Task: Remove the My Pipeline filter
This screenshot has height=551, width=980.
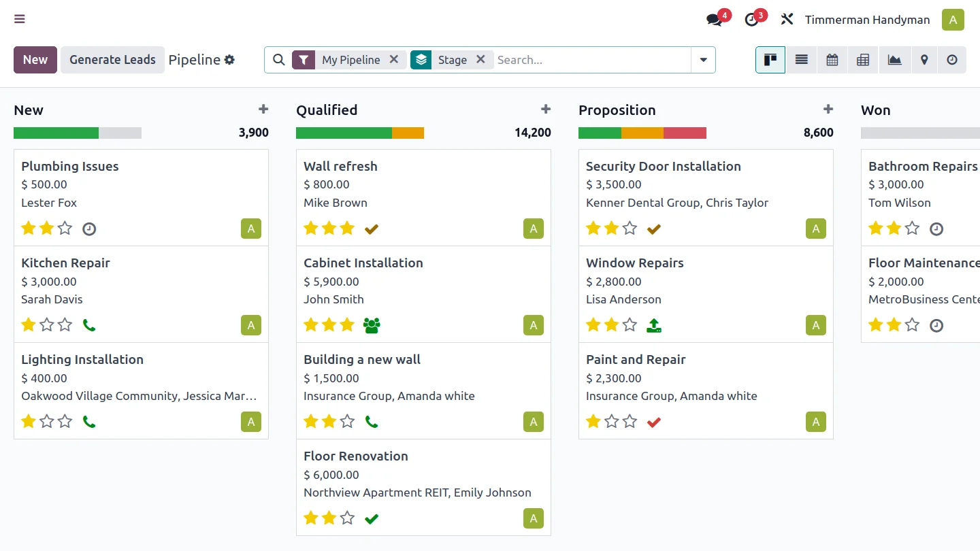Action: (393, 59)
